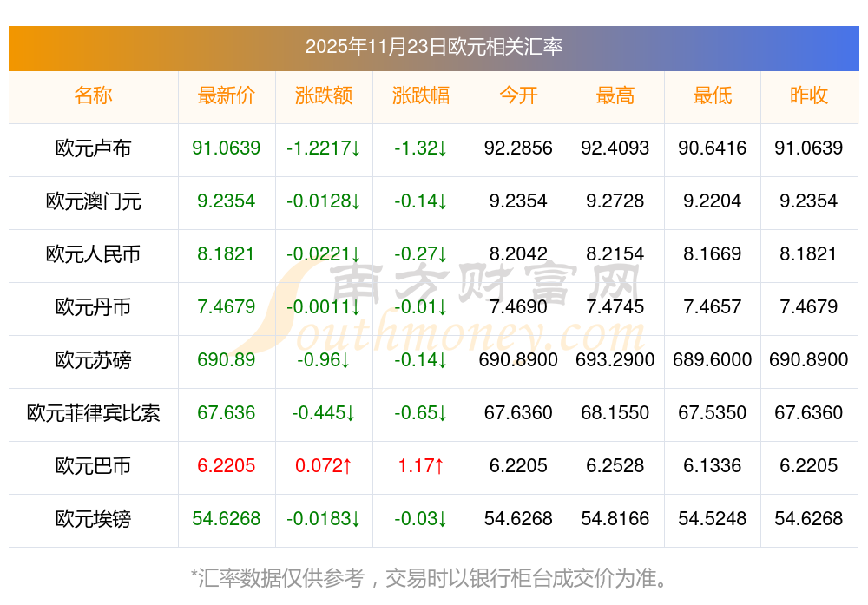Click the 最低 column header
The image size is (868, 605).
713,95
